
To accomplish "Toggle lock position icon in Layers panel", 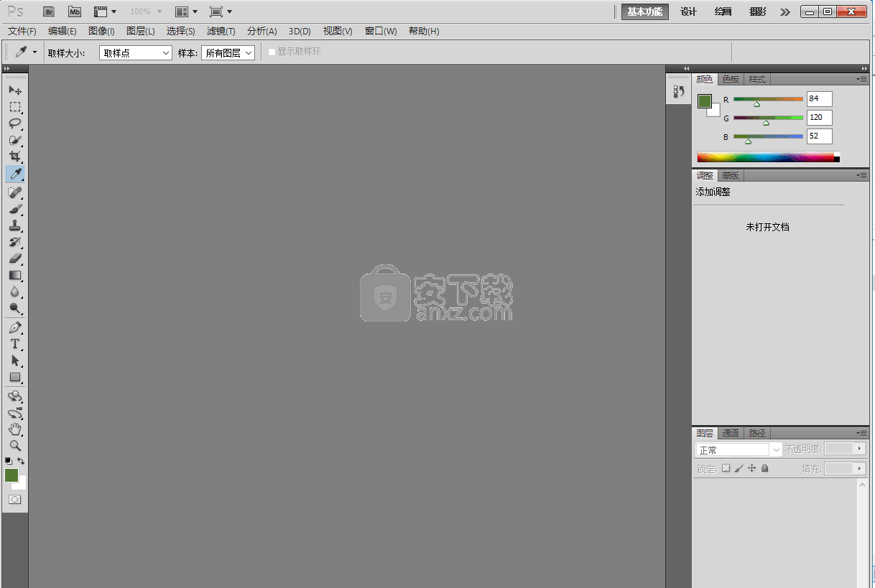I will point(751,468).
